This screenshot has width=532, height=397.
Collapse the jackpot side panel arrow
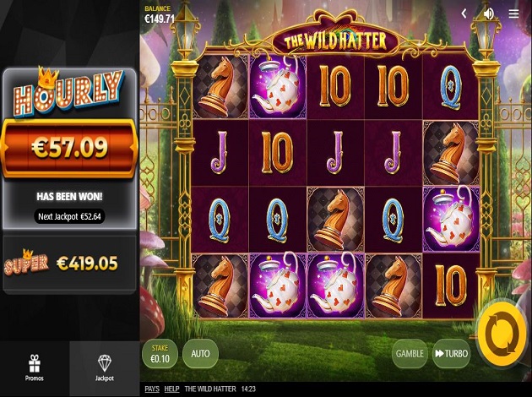pos(464,14)
